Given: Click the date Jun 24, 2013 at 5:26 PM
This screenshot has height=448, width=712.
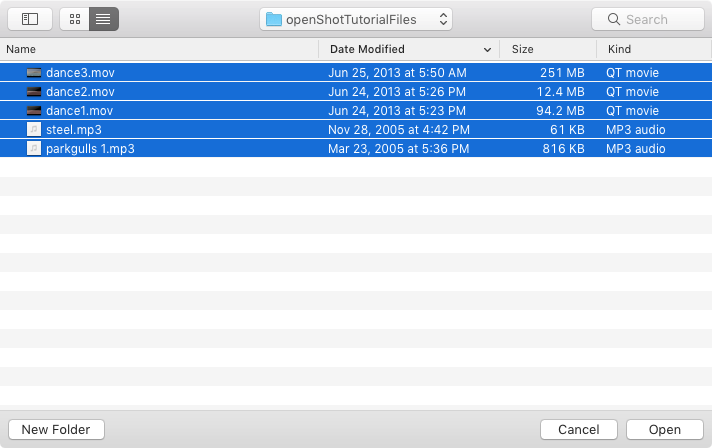Looking at the screenshot, I should (x=397, y=92).
